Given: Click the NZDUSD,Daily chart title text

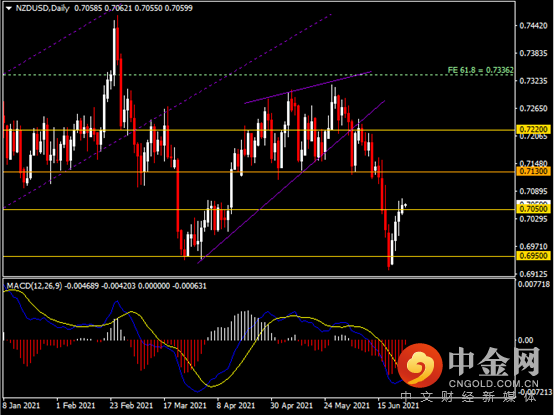Looking at the screenshot, I should click(x=42, y=8).
